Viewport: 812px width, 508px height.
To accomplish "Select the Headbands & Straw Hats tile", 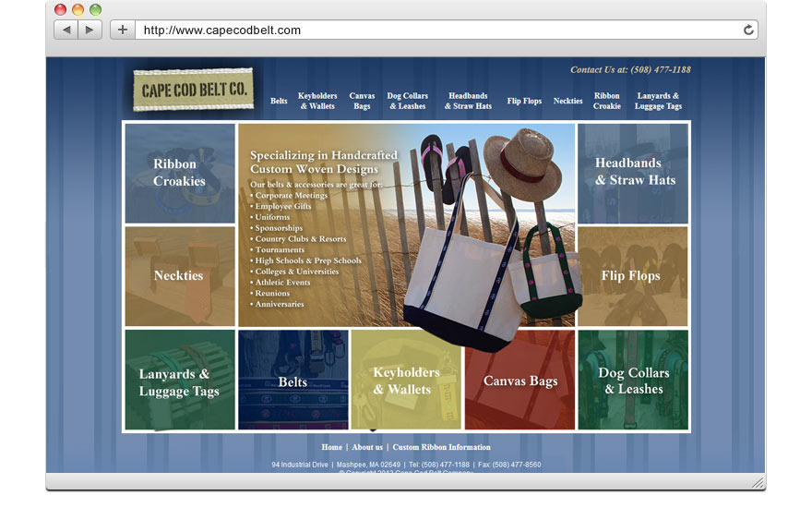I will [x=633, y=173].
